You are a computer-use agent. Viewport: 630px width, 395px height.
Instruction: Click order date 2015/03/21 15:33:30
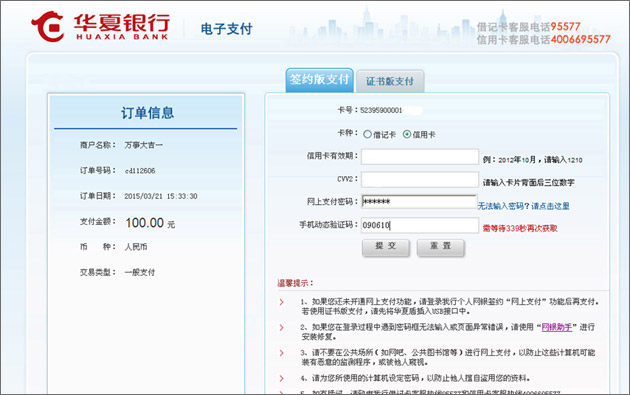[x=161, y=196]
